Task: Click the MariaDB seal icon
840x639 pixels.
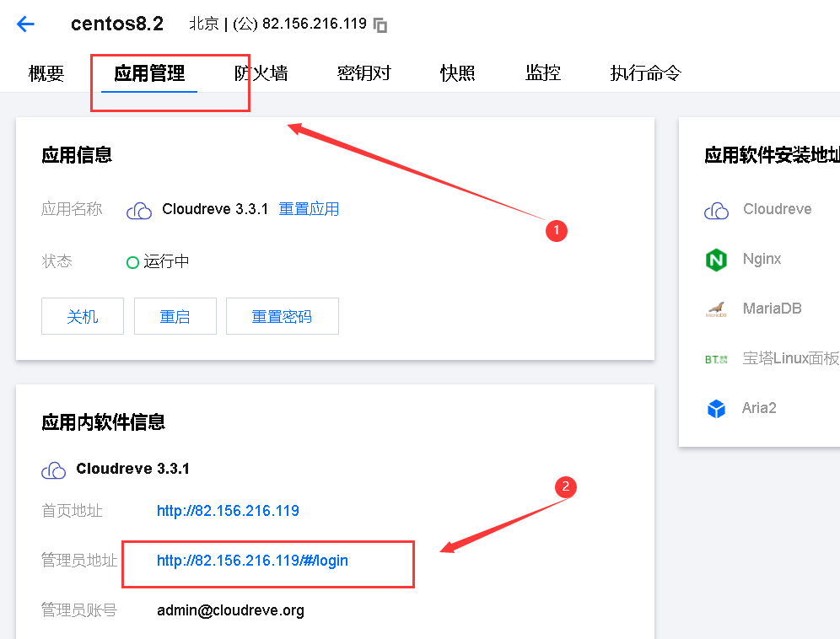Action: [x=716, y=309]
